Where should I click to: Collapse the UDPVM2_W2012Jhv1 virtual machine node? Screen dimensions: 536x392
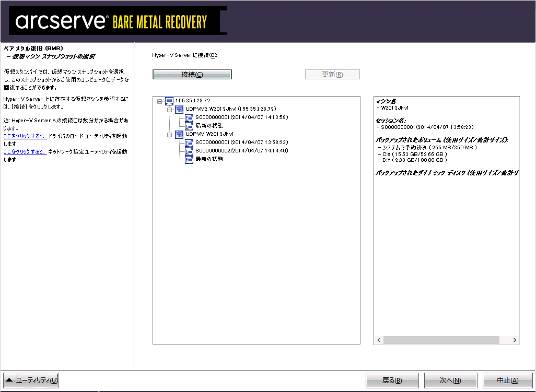tap(169, 110)
